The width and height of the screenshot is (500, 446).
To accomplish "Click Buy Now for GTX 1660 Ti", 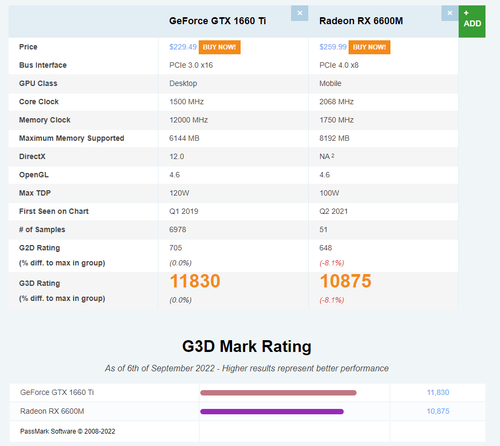I will 219,47.
